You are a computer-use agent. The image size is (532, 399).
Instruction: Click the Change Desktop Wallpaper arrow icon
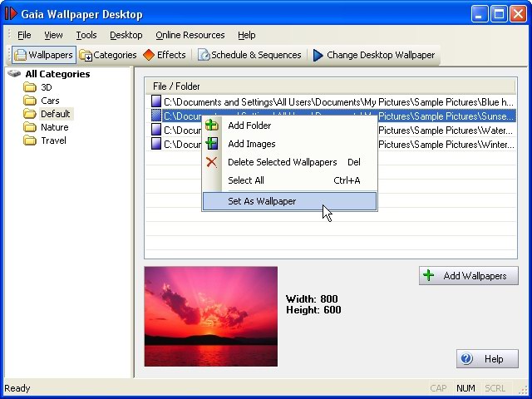[x=318, y=56]
